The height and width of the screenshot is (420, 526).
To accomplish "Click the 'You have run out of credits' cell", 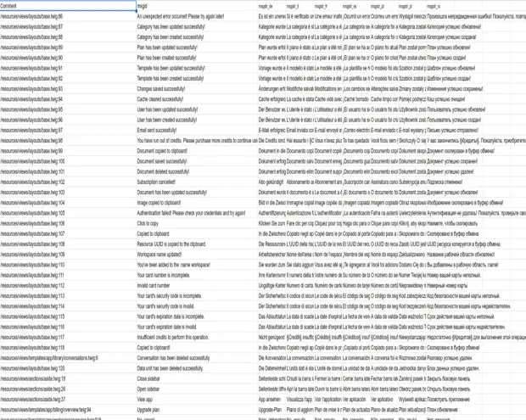I will (x=197, y=141).
